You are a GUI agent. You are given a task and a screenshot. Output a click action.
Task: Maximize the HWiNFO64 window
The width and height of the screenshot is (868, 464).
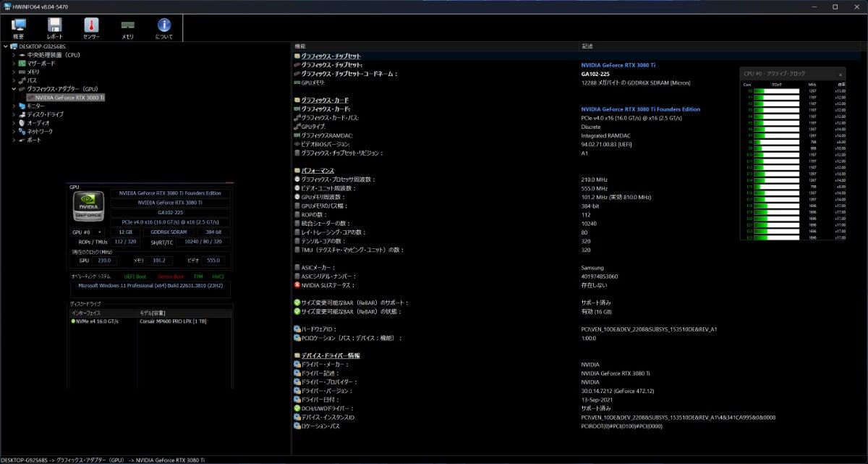click(835, 7)
